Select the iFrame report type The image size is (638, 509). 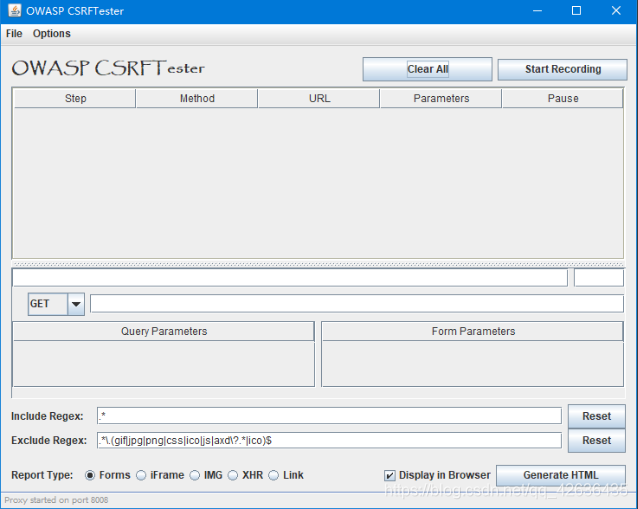point(160,475)
